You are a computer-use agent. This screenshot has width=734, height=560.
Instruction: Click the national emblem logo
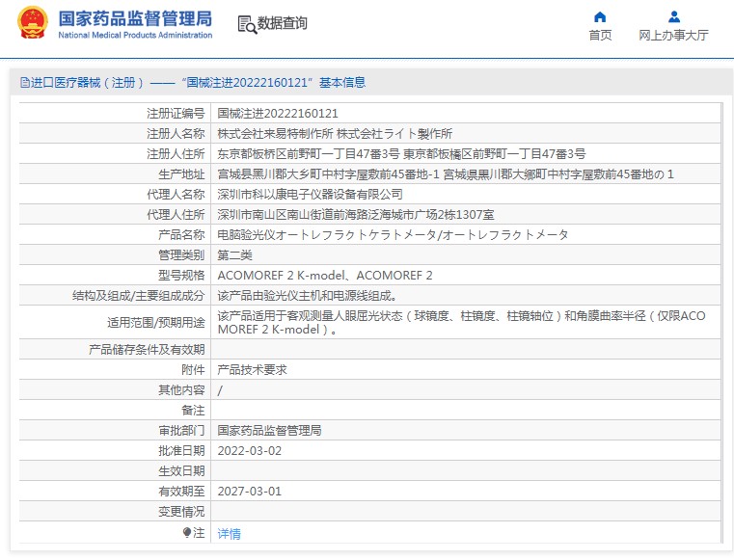coord(33,22)
